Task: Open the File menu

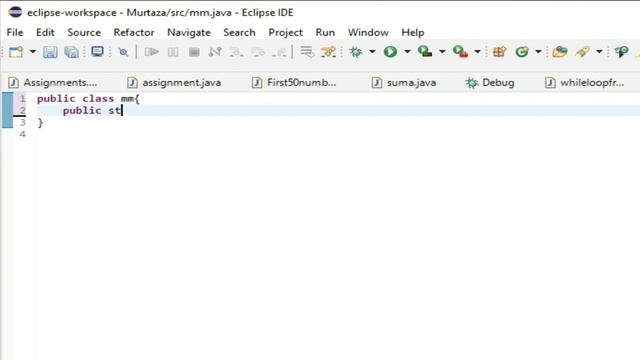Action: (15, 32)
